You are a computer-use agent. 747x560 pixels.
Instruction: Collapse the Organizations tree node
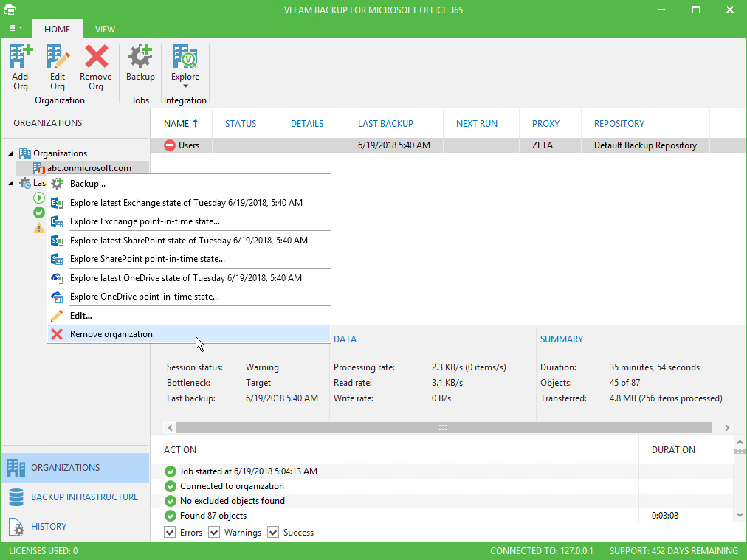pyautogui.click(x=10, y=153)
